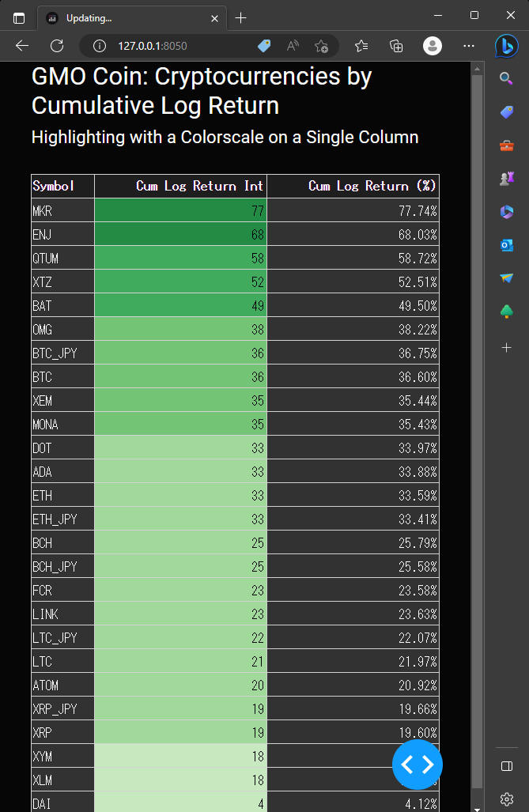
Task: Click the green cell with value 68
Action: click(181, 234)
